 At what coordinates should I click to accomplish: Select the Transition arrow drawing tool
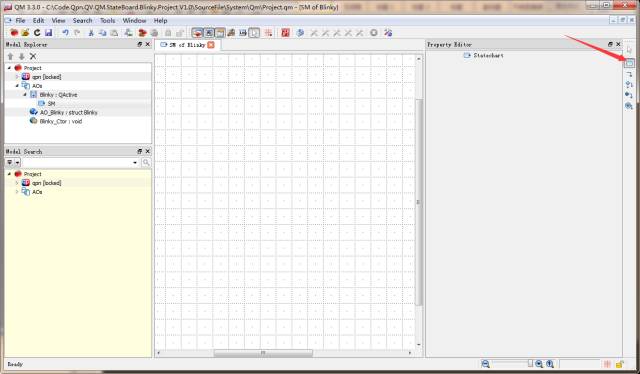pos(629,74)
